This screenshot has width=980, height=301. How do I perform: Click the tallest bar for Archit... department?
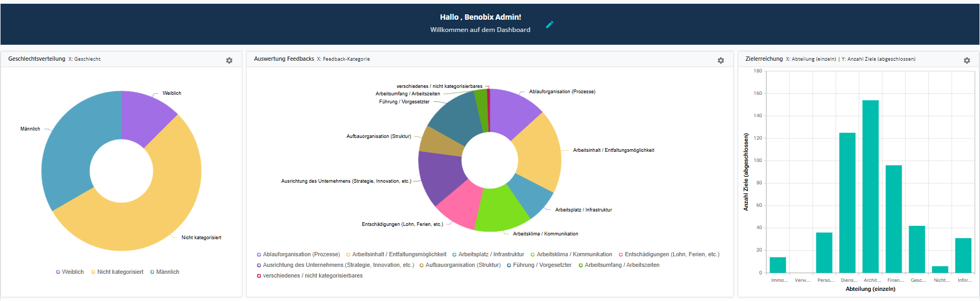[x=870, y=186]
